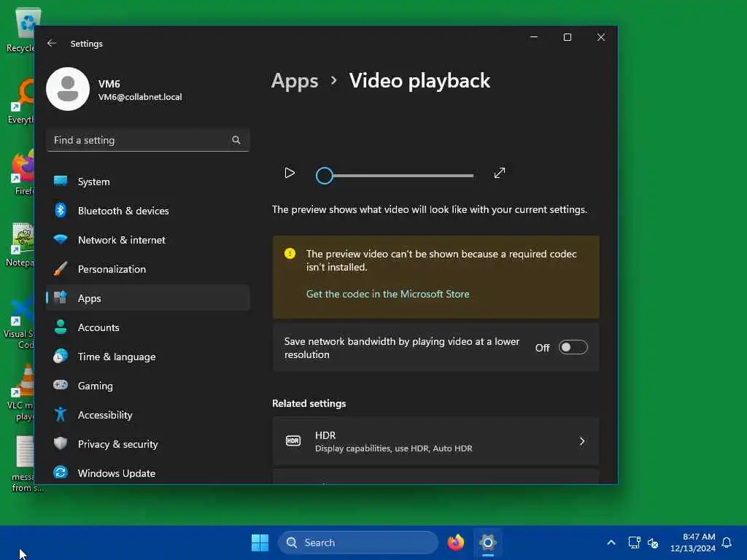Expand HDR row chevron arrow
This screenshot has height=560, width=747.
pyautogui.click(x=581, y=441)
